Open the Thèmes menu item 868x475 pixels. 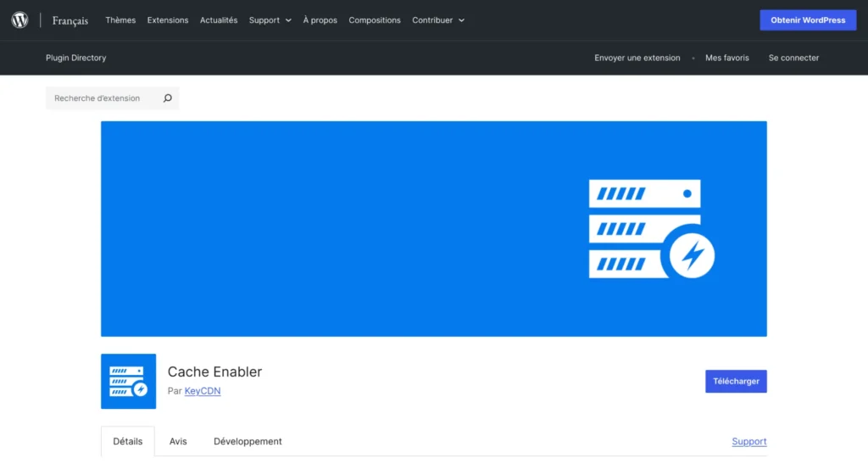(120, 20)
